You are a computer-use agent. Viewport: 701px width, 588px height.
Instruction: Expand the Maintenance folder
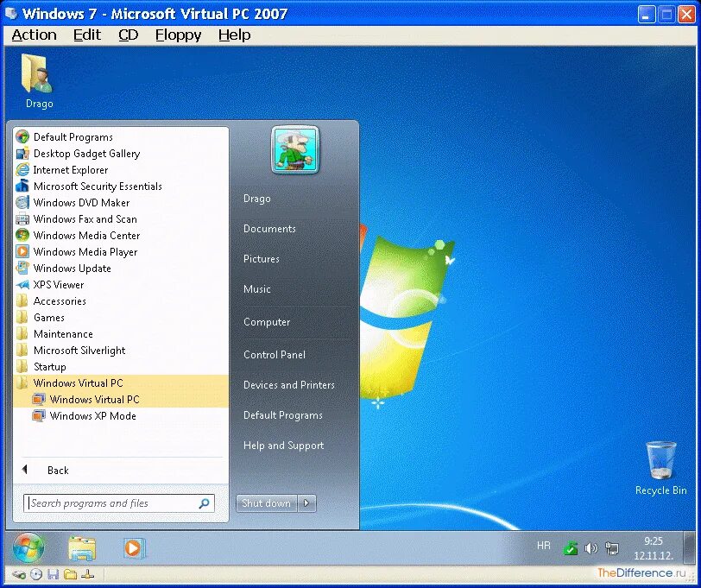coord(121,333)
